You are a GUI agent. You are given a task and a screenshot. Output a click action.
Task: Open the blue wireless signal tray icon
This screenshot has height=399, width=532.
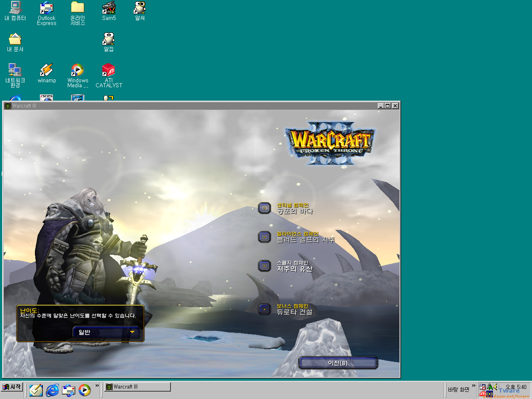[490, 394]
